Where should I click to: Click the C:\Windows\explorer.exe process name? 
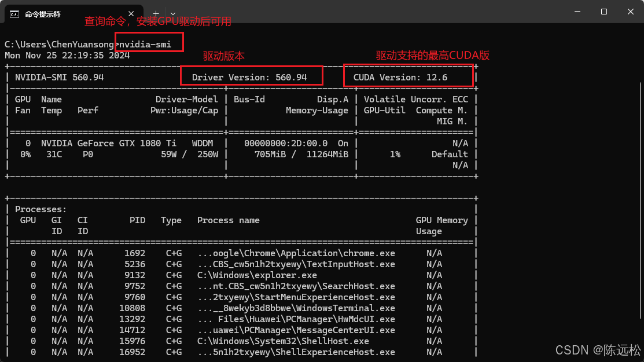[x=257, y=275]
